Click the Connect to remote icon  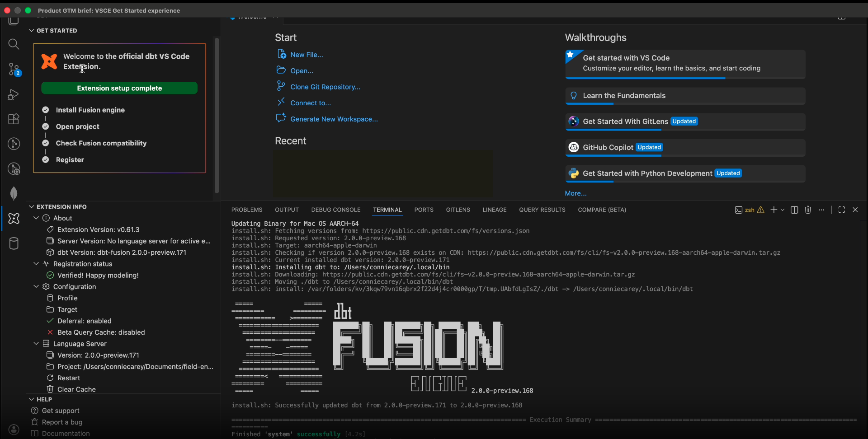click(281, 102)
